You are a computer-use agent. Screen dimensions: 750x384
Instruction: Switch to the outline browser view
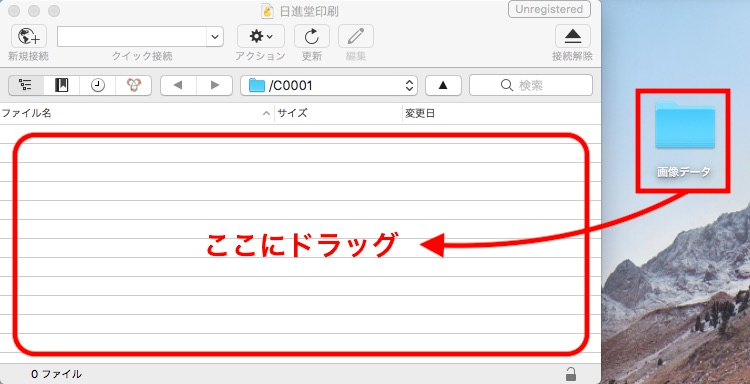click(26, 86)
